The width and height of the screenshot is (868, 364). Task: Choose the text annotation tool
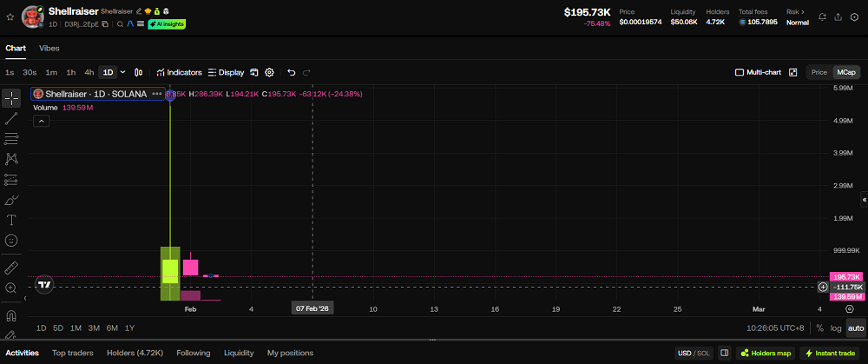(11, 220)
